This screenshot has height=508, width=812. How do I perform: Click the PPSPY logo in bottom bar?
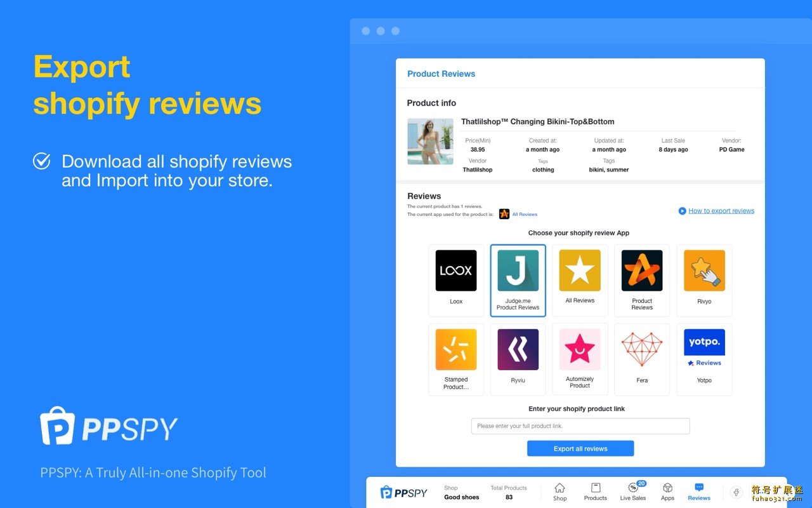[x=403, y=492]
